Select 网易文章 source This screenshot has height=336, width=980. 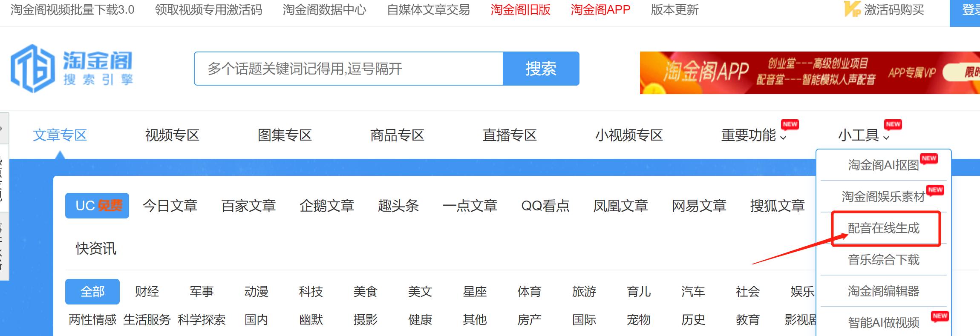699,206
